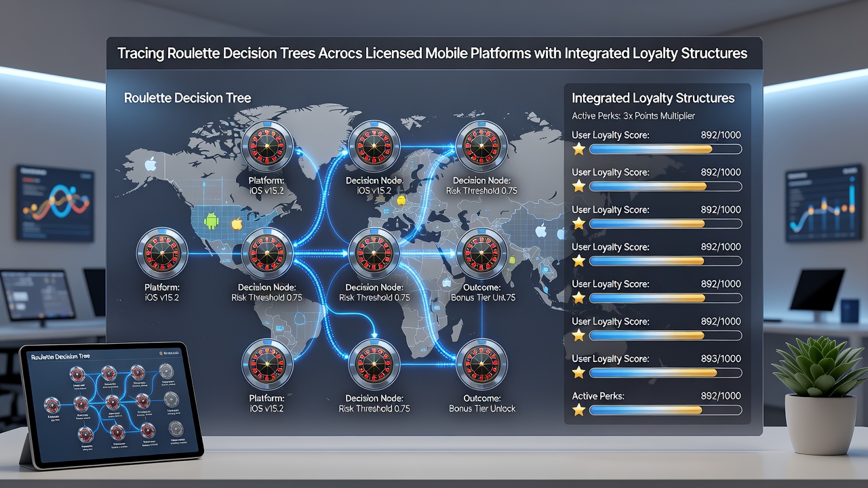Open the left desk monitor screen
Image resolution: width=868 pixels, height=488 pixels.
pos(37,295)
